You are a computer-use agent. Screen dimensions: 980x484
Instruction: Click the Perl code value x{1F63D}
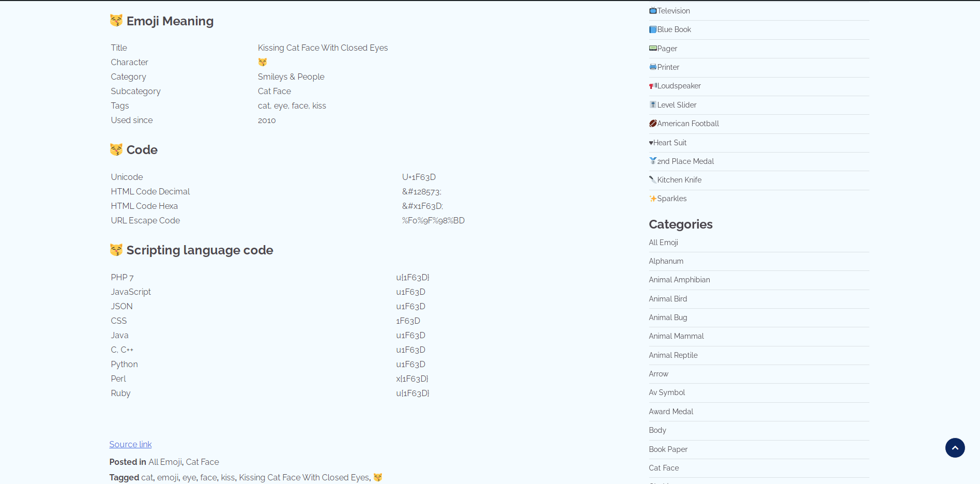coord(412,379)
